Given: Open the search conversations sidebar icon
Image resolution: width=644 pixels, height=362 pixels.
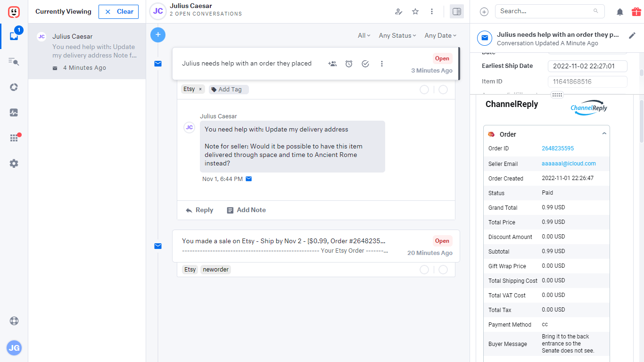Looking at the screenshot, I should click(14, 61).
